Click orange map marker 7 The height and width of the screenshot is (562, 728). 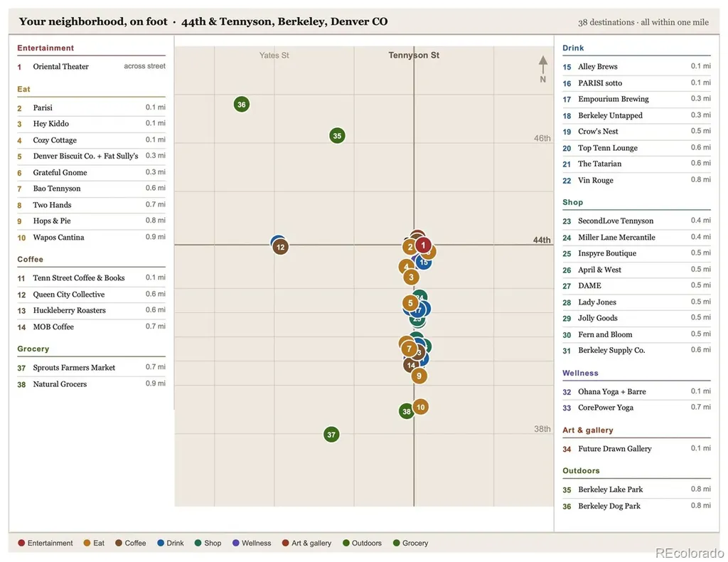409,349
